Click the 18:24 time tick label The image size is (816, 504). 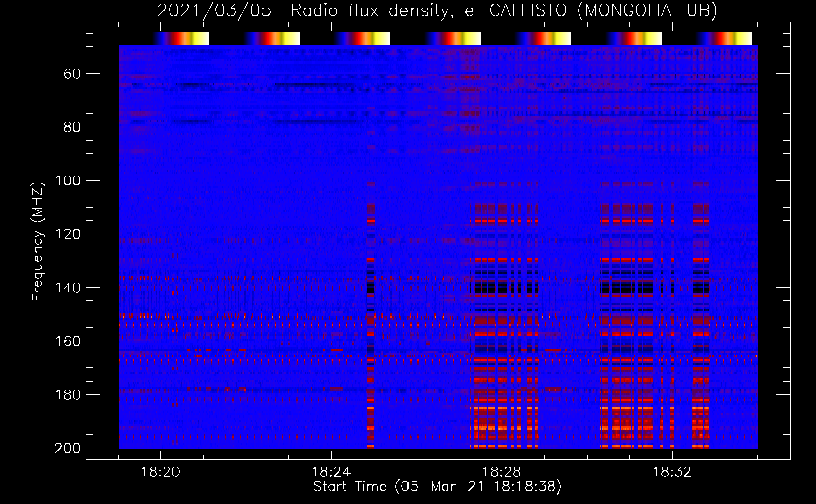pyautogui.click(x=331, y=472)
